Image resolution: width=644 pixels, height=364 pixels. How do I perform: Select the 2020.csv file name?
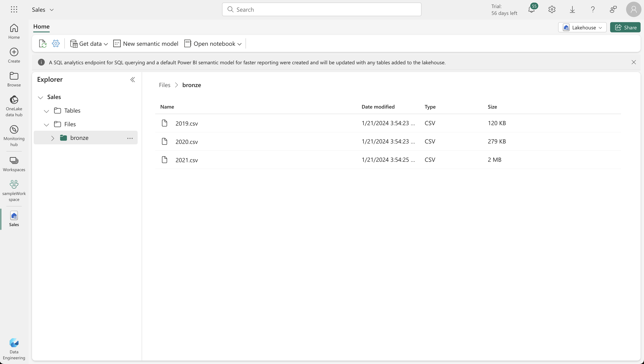point(187,142)
